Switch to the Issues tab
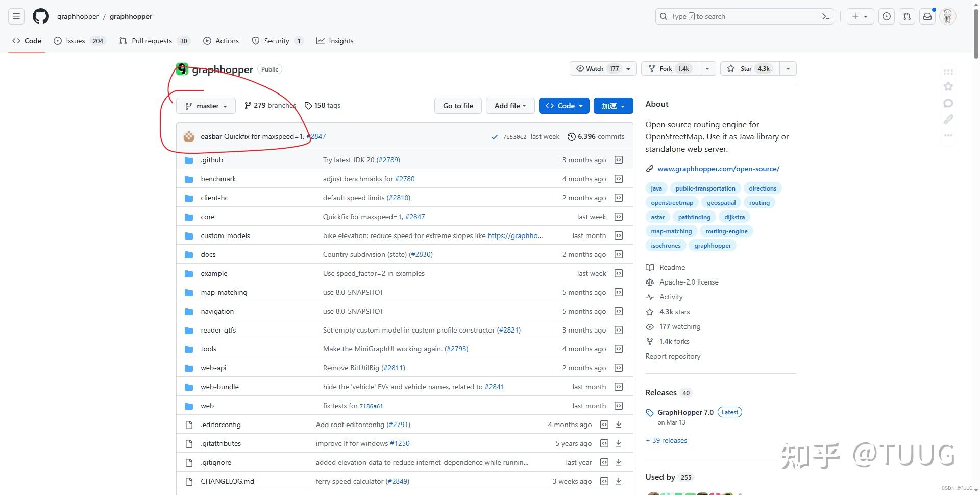Screen dimensions: 980x495 80,41
